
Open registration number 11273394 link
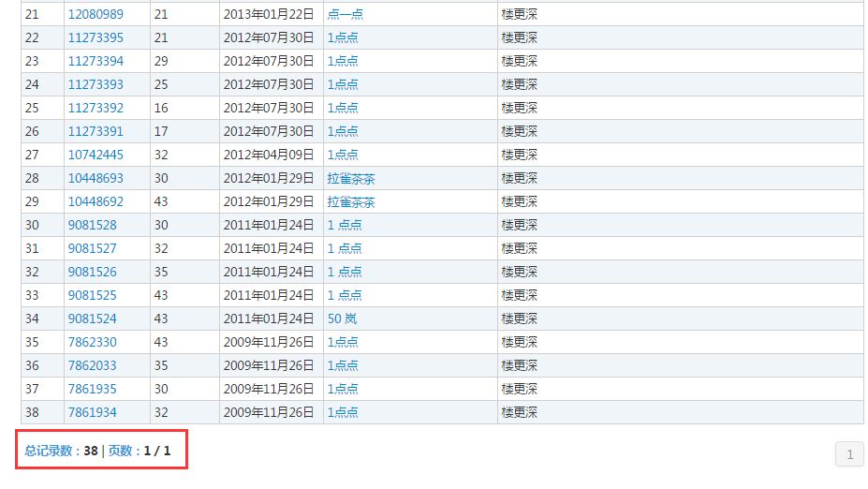pyautogui.click(x=96, y=61)
